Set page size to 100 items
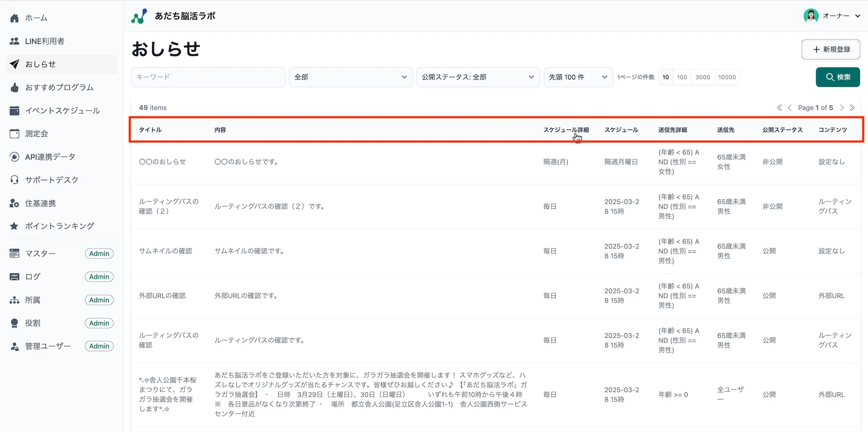 (682, 77)
